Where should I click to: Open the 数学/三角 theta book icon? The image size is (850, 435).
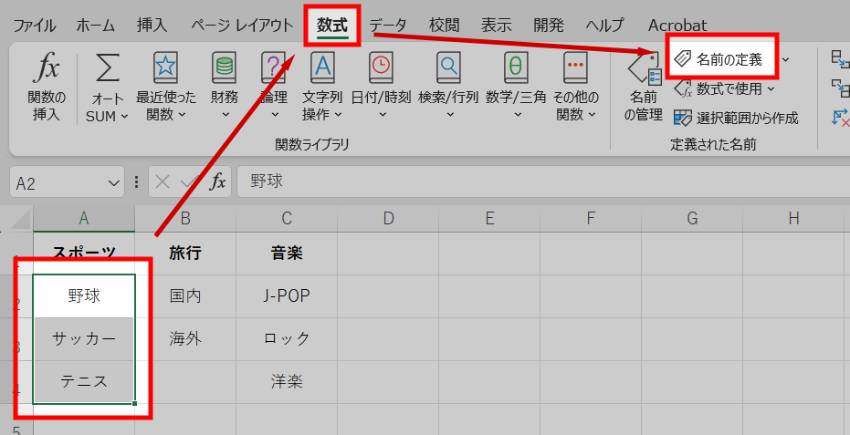pos(516,68)
